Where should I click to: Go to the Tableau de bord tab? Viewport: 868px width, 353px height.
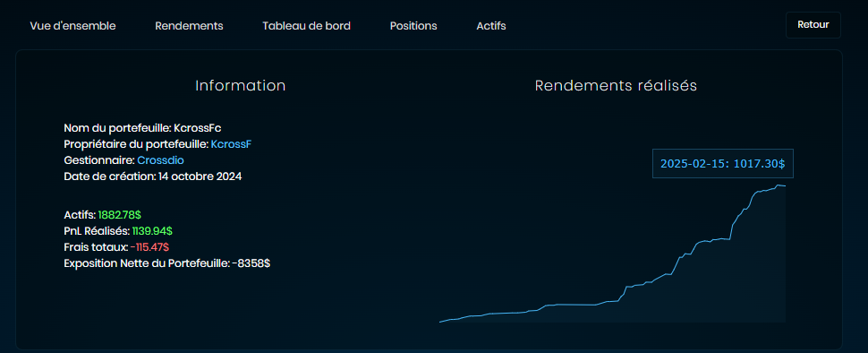pos(306,26)
